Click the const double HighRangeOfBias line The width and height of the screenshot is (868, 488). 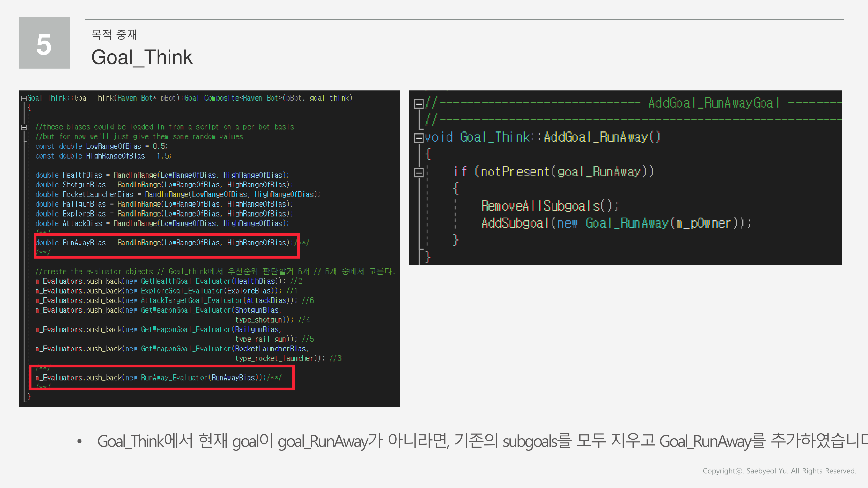tap(103, 156)
